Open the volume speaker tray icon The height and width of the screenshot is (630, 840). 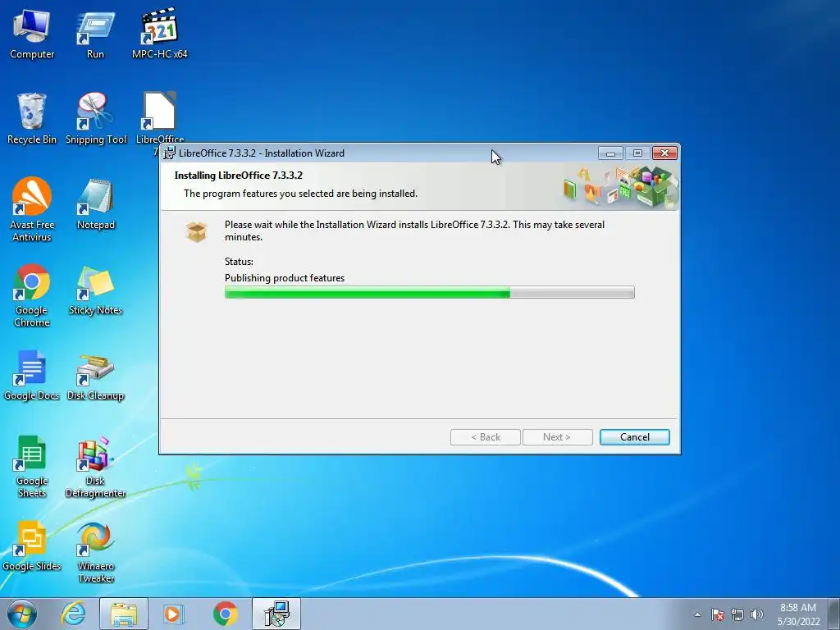click(756, 614)
